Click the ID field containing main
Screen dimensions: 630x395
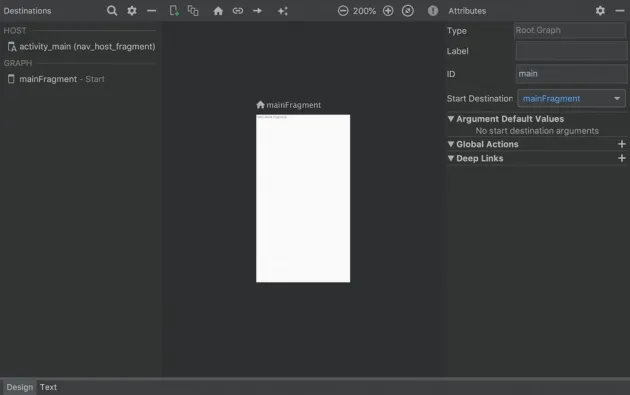[x=571, y=74]
